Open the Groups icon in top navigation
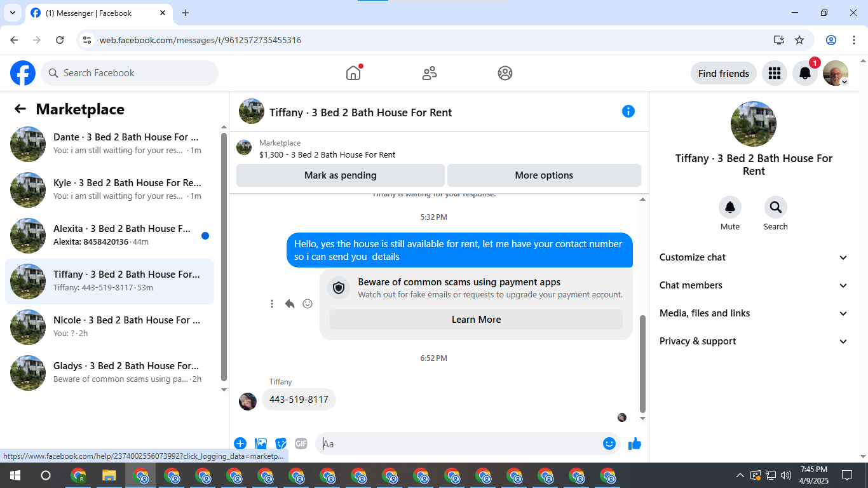The height and width of the screenshot is (488, 868). pos(505,73)
